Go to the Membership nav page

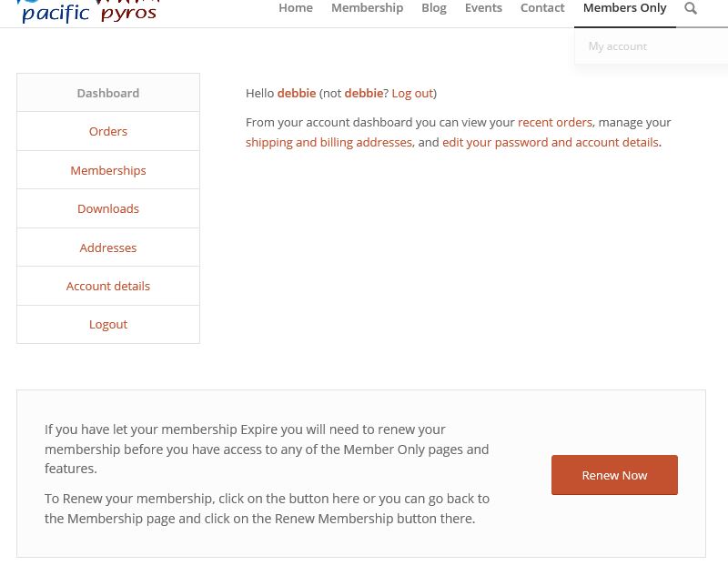pyautogui.click(x=367, y=8)
